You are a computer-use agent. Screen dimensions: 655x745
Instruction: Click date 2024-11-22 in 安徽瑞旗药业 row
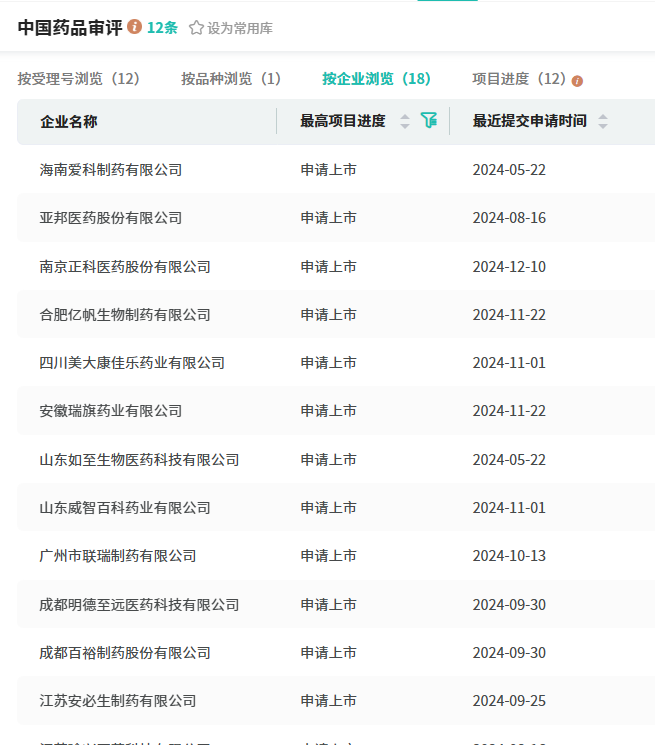point(509,411)
